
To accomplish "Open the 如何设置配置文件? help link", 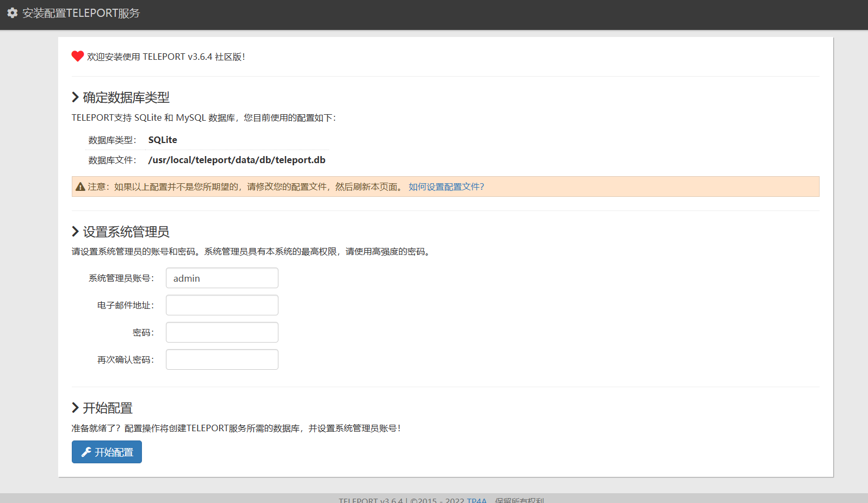I will pos(446,187).
